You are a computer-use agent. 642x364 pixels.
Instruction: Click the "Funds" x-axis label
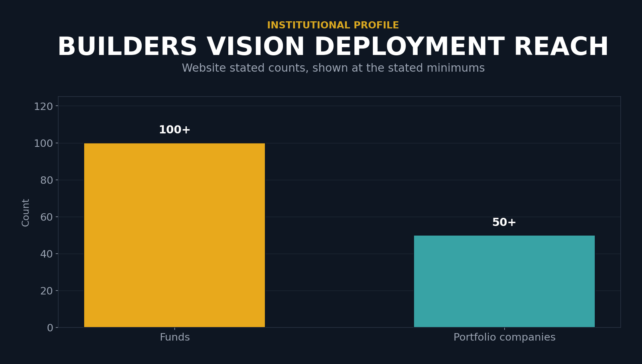point(175,337)
